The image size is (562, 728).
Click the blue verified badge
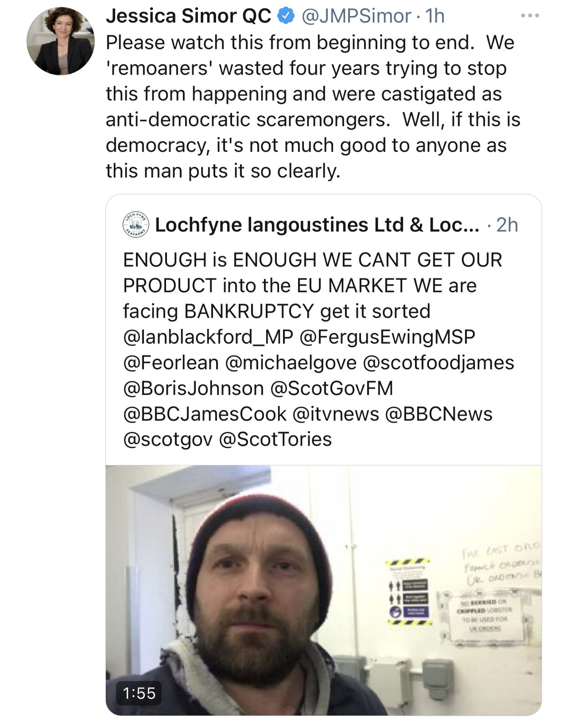285,16
